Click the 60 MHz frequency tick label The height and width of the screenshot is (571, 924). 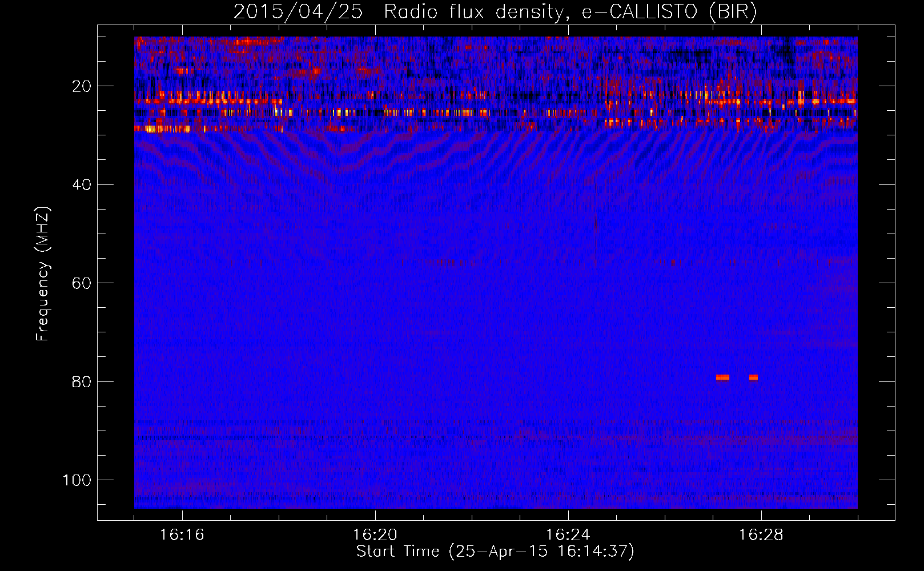click(x=82, y=284)
